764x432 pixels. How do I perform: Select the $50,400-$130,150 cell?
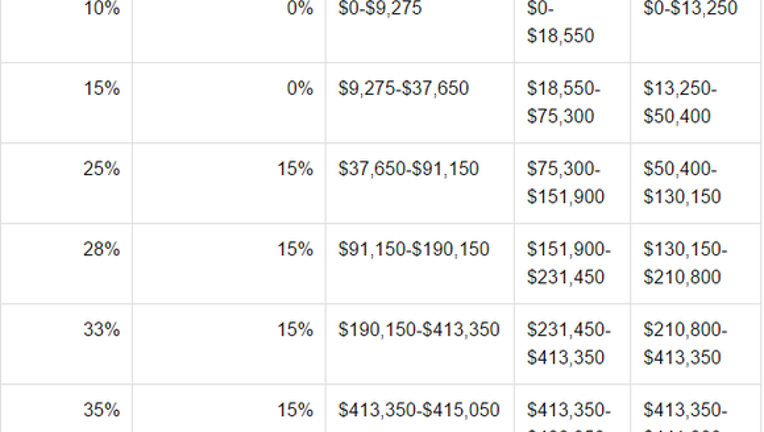pyautogui.click(x=697, y=183)
